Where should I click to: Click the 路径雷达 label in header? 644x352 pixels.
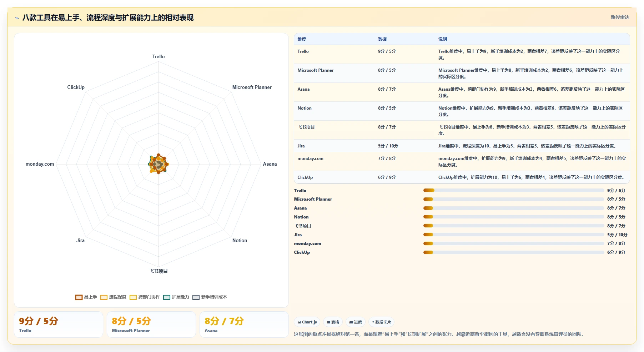click(620, 17)
